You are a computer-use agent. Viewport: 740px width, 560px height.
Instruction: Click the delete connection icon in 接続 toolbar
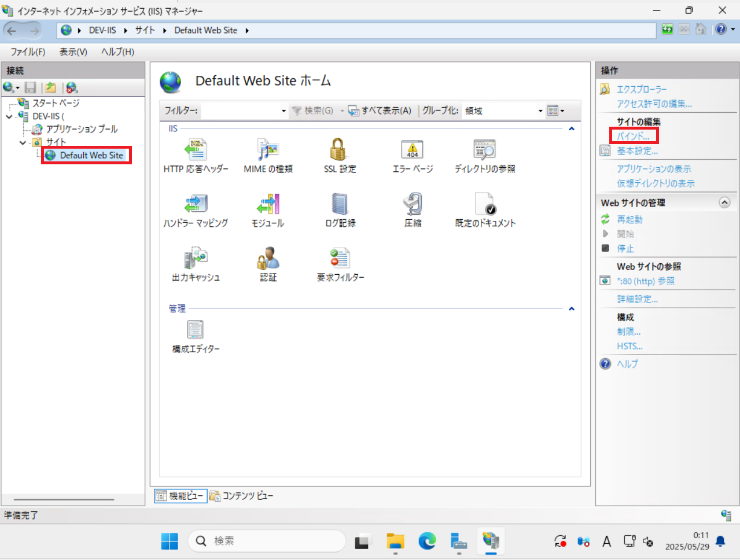pos(72,87)
